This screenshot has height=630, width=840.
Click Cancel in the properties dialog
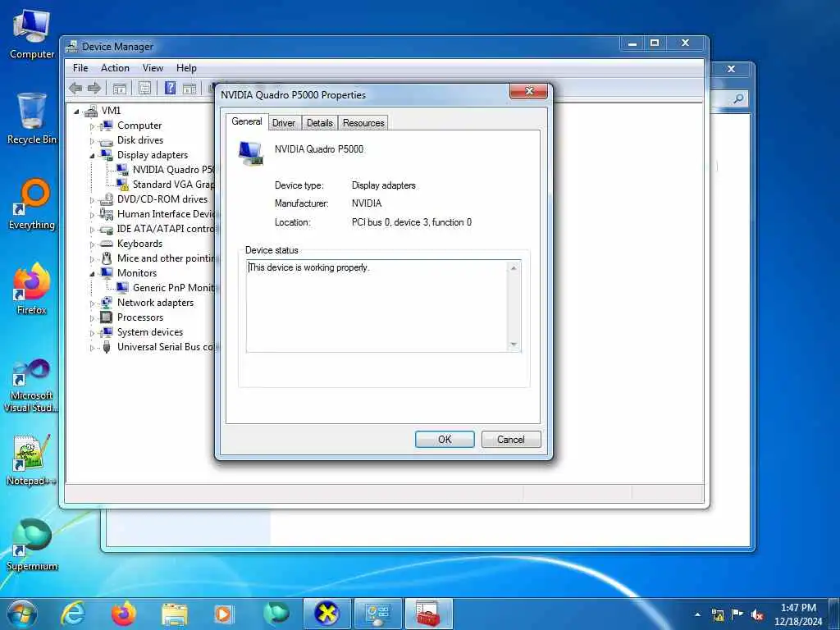point(510,440)
